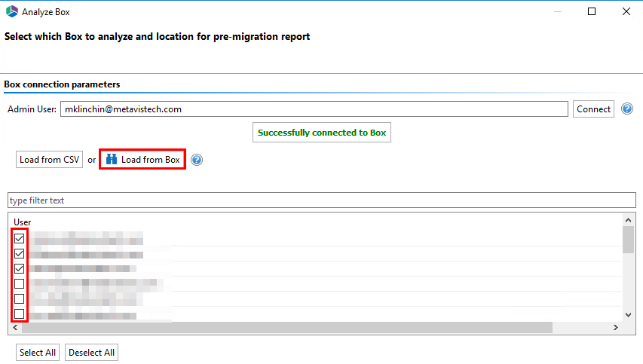643x364 pixels.
Task: Load users with the Load from Box button
Action: 142,160
